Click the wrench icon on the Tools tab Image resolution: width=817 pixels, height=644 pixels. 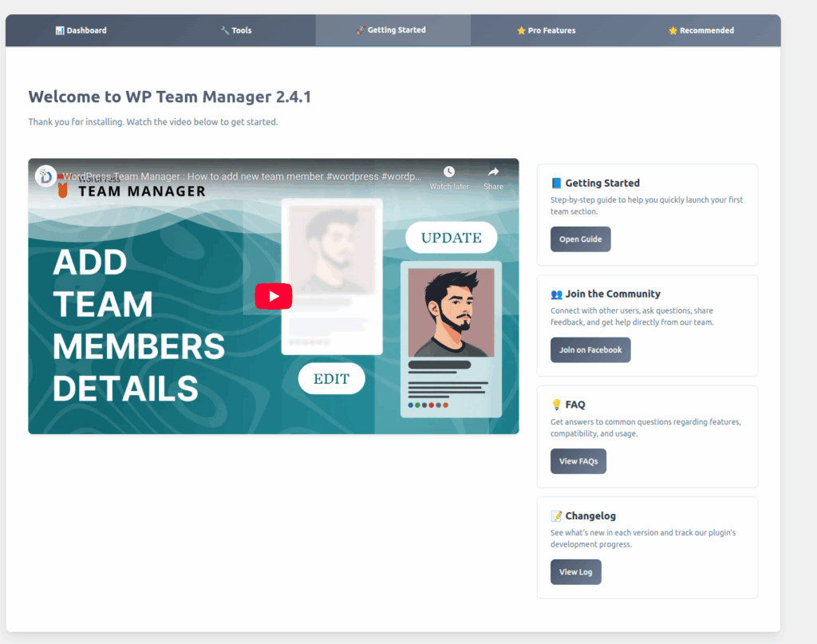225,30
